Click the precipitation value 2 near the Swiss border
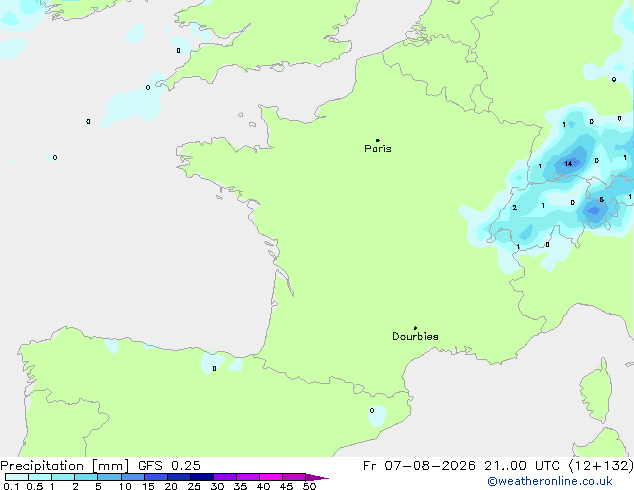The image size is (634, 490). (x=514, y=207)
